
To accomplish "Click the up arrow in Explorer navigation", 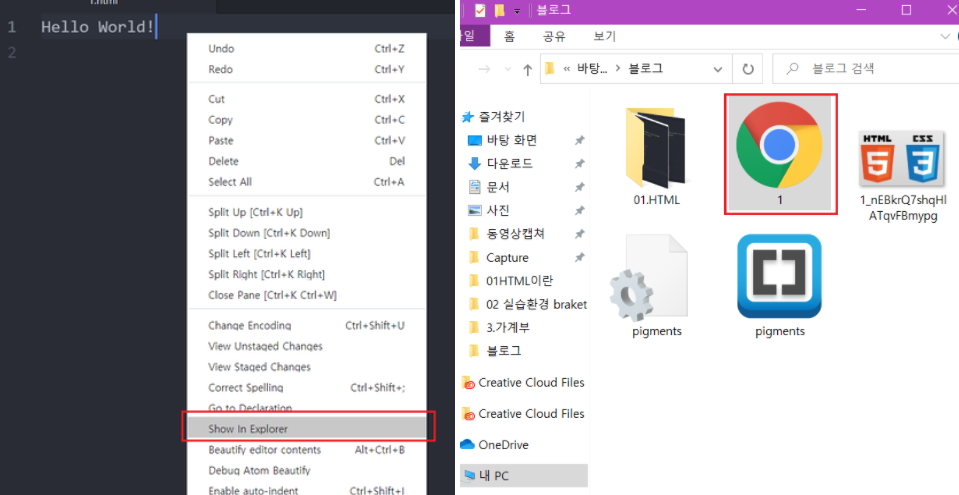I will 527,69.
